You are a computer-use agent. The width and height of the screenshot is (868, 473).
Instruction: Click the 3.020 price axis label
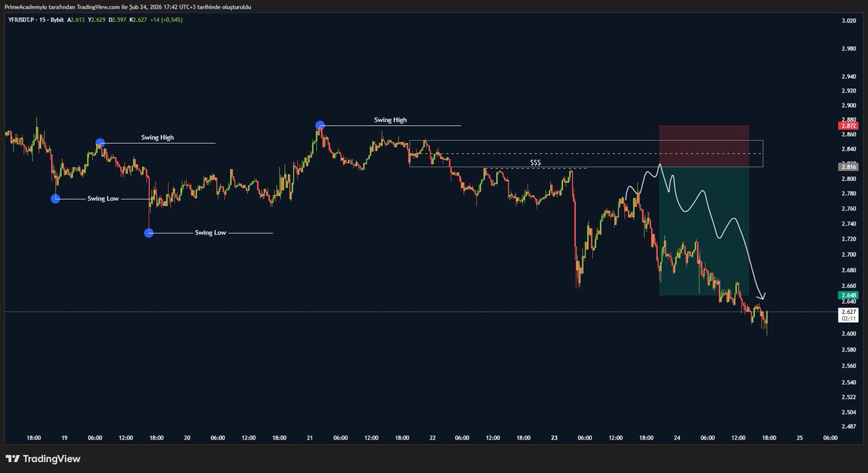tap(848, 20)
